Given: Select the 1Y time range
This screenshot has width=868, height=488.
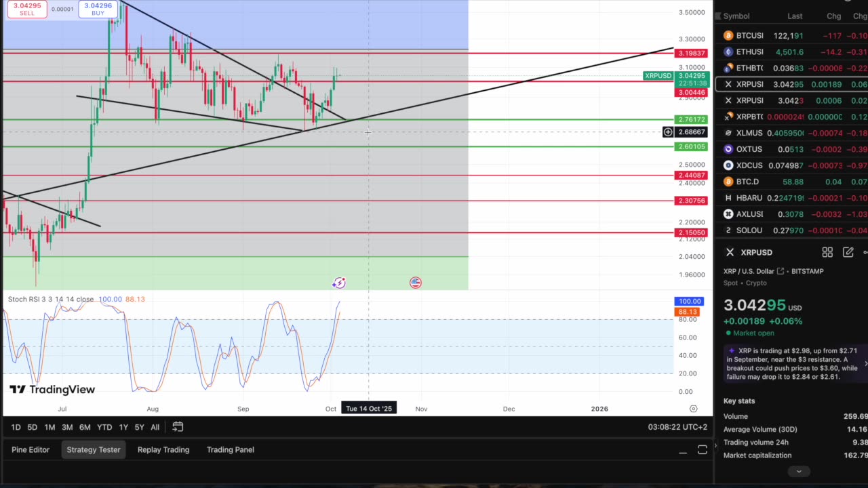Looking at the screenshot, I should (x=123, y=427).
